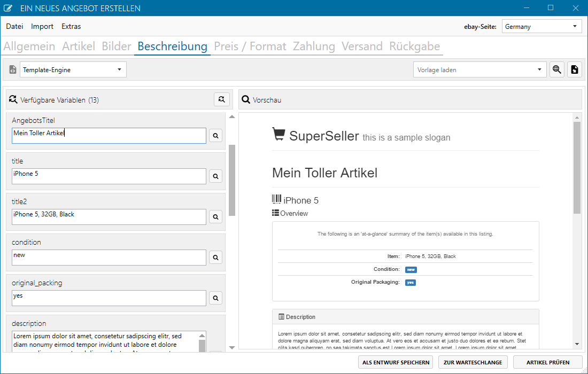
Task: Click the variables list scroll-down arrow
Action: tap(232, 348)
